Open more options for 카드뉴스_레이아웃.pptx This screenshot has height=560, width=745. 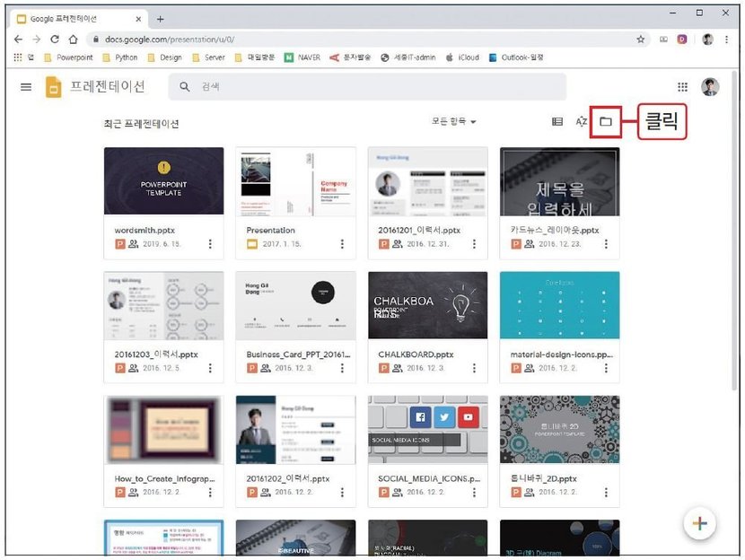point(606,244)
